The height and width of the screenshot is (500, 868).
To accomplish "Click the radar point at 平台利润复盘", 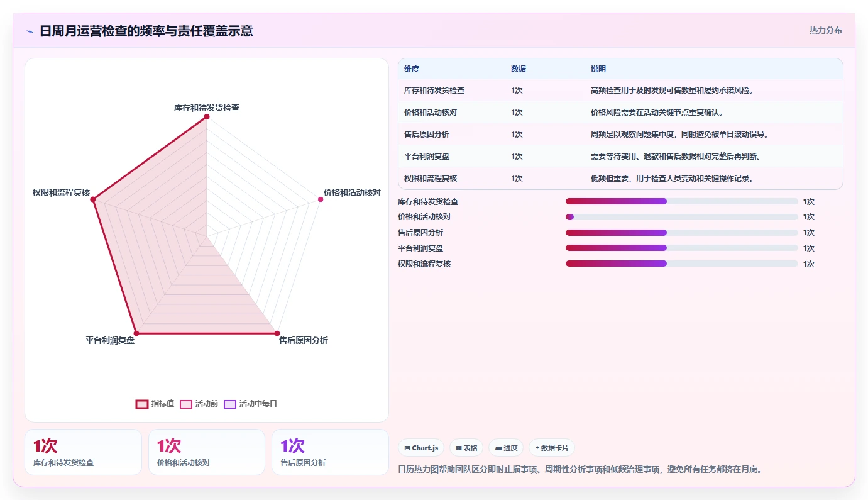I will pyautogui.click(x=136, y=333).
